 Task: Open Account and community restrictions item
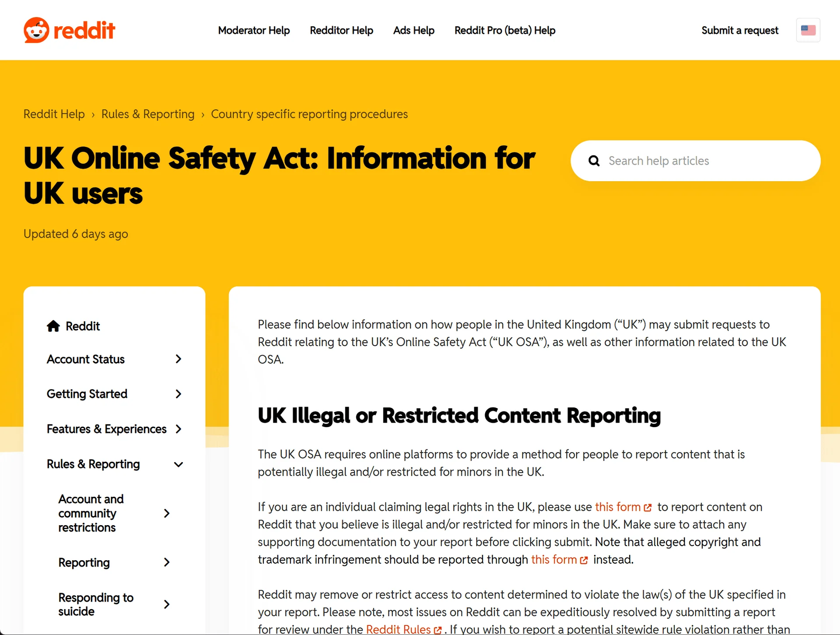pos(91,513)
